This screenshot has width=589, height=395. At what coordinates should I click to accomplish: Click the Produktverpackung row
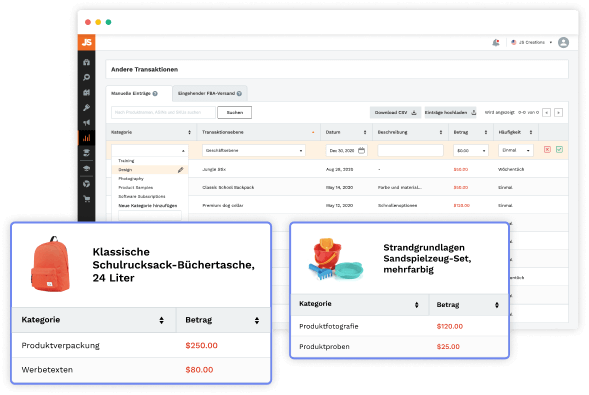point(141,345)
